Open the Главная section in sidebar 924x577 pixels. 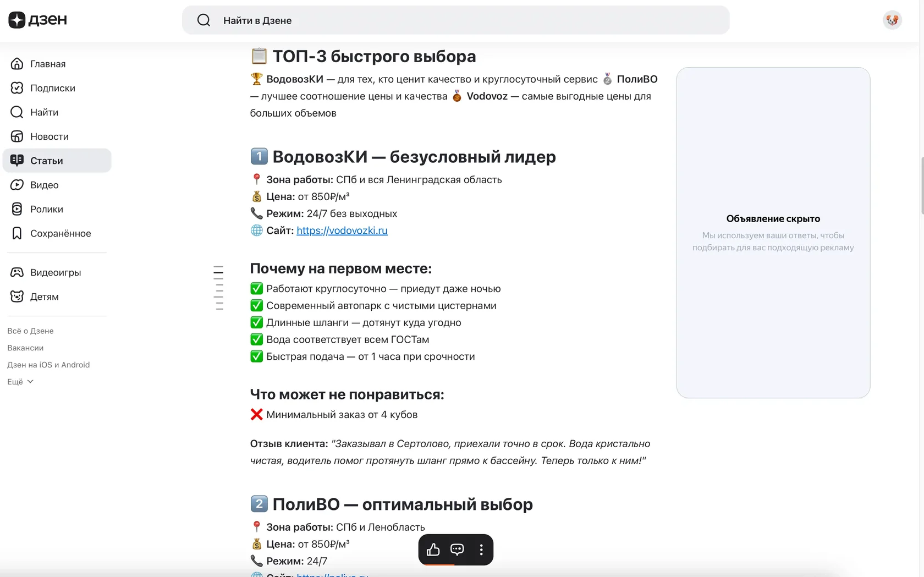point(47,64)
